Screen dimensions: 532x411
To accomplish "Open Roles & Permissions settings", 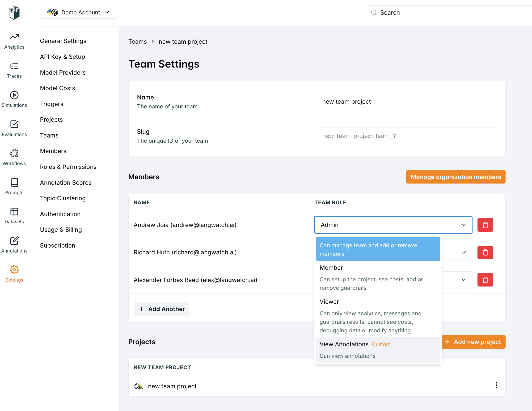I will click(x=68, y=167).
